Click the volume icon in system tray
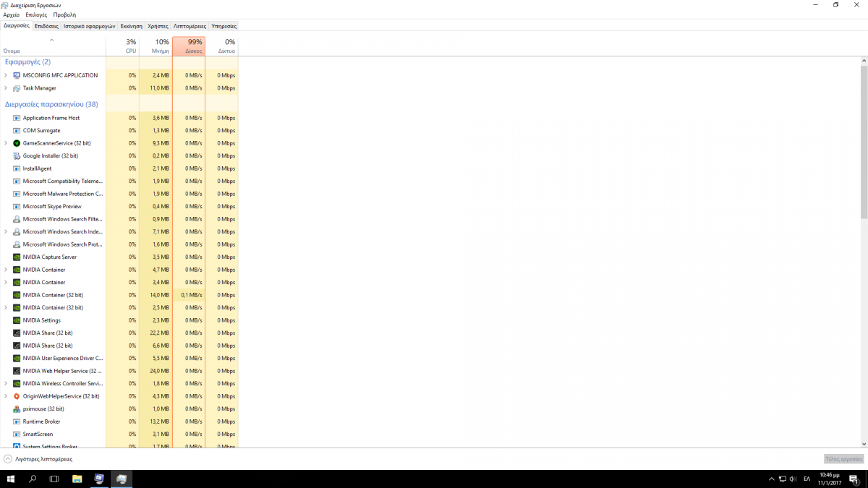Screen dimensions: 868x488 point(793,479)
